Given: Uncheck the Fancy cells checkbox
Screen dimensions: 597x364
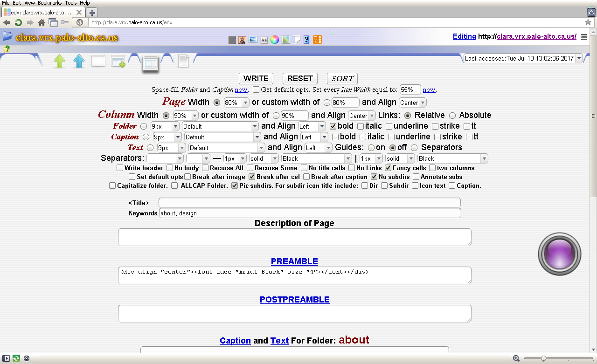Looking at the screenshot, I should point(388,168).
